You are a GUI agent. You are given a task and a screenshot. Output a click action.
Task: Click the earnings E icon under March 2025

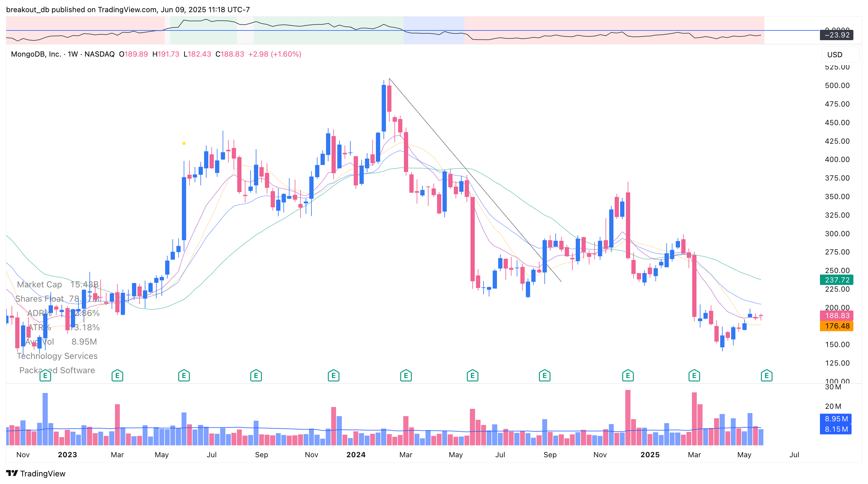(694, 375)
